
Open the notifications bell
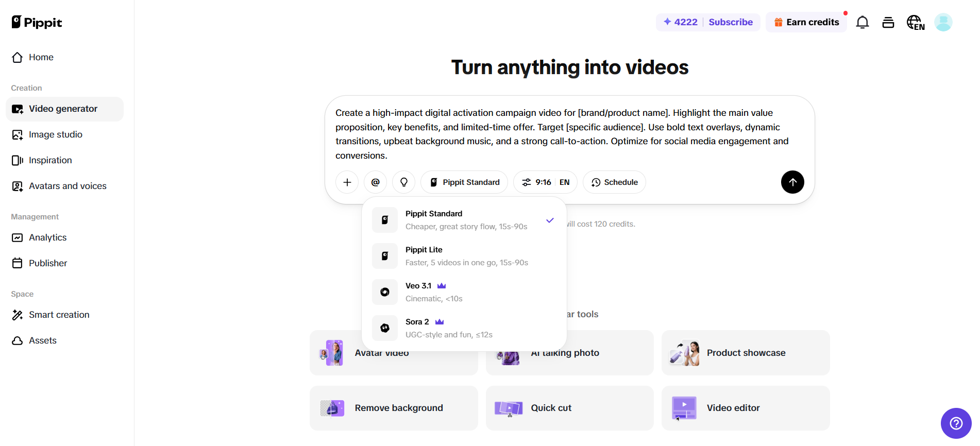pyautogui.click(x=863, y=22)
